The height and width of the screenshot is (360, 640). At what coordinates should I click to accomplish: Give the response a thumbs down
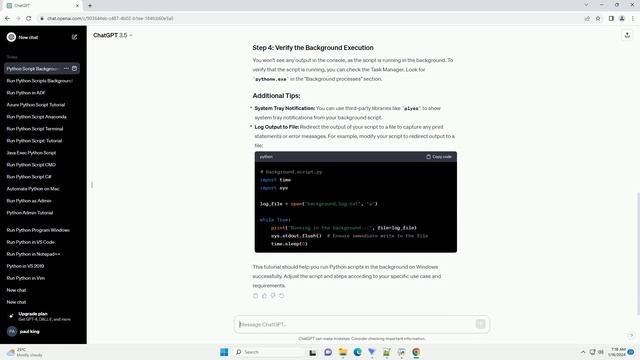coord(273,296)
